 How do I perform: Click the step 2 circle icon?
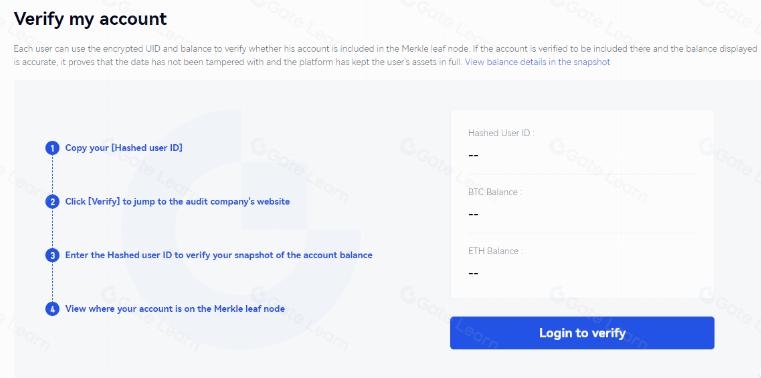tap(52, 201)
